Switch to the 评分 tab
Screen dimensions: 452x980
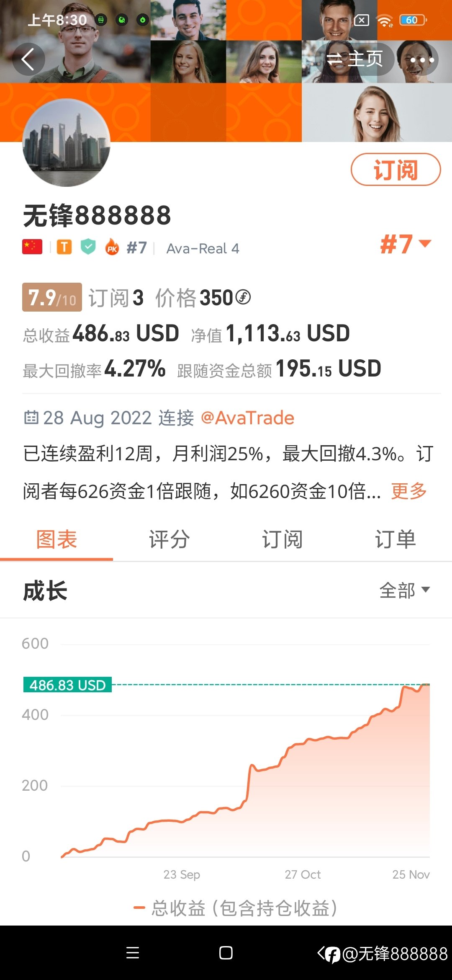[x=169, y=539]
